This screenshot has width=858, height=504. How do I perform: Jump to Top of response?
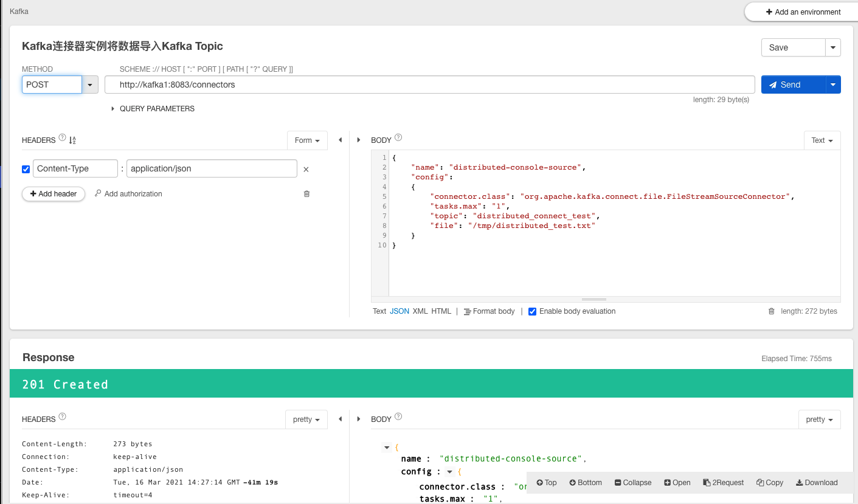pos(547,483)
